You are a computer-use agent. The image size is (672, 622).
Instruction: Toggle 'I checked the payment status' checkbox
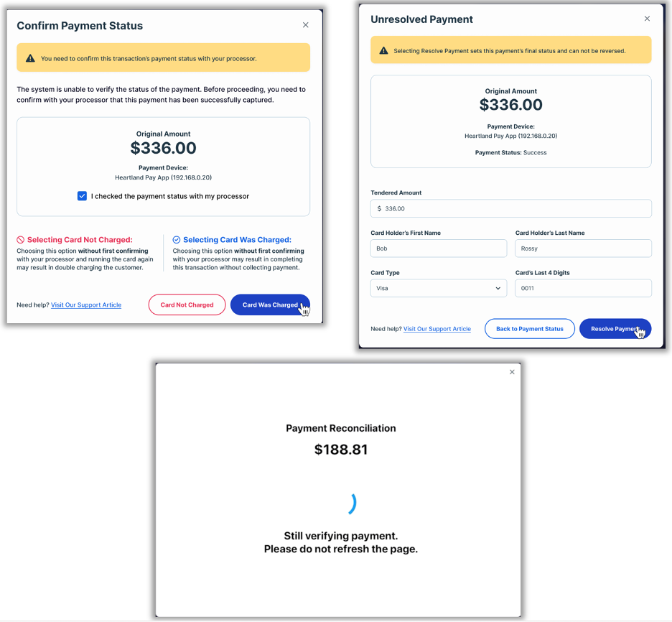[82, 196]
